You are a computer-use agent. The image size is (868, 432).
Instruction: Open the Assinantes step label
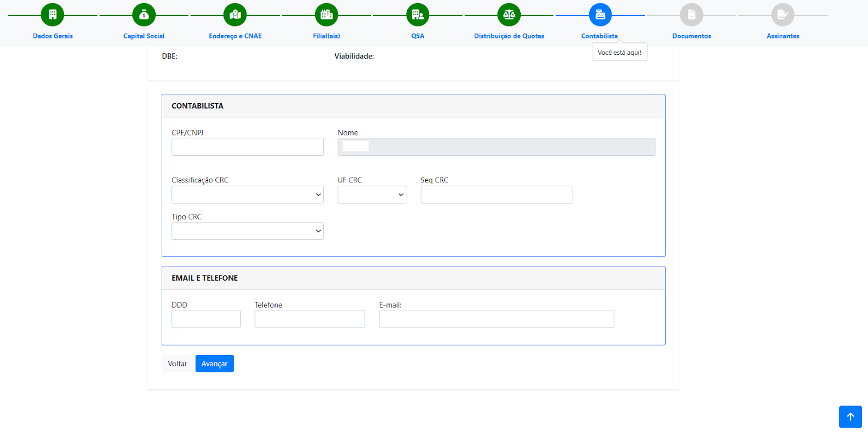[x=783, y=36]
